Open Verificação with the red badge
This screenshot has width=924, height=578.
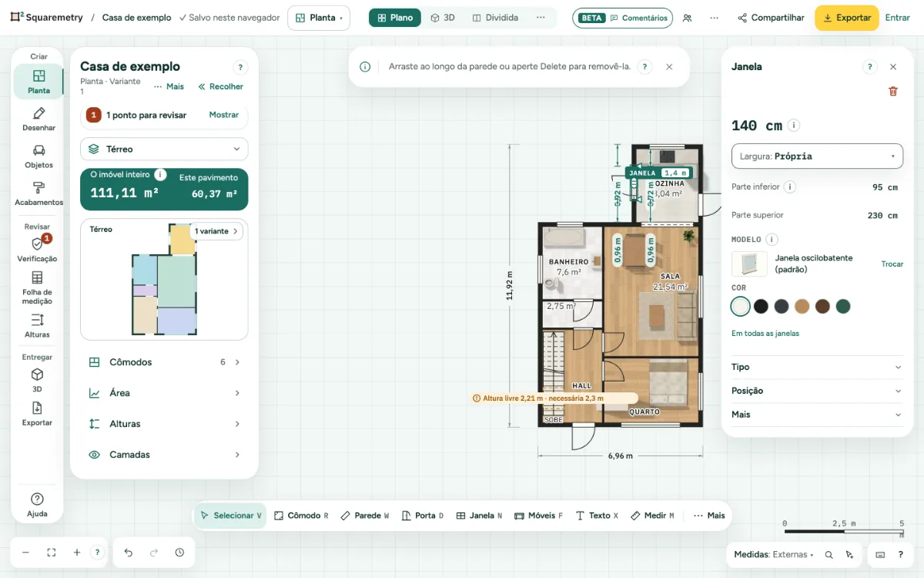37,250
